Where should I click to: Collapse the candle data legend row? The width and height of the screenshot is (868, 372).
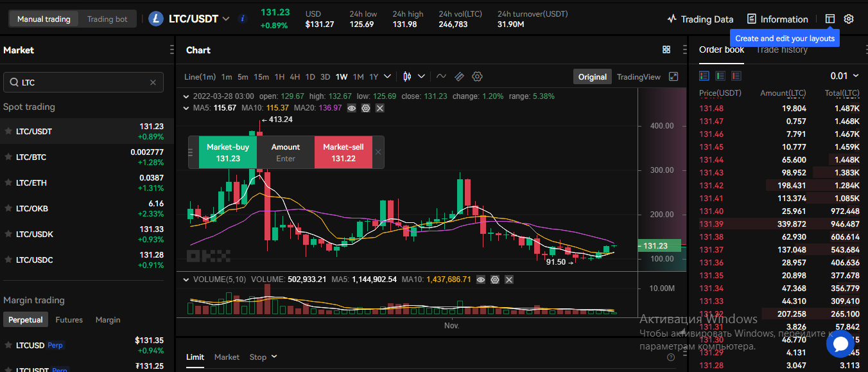[186, 96]
